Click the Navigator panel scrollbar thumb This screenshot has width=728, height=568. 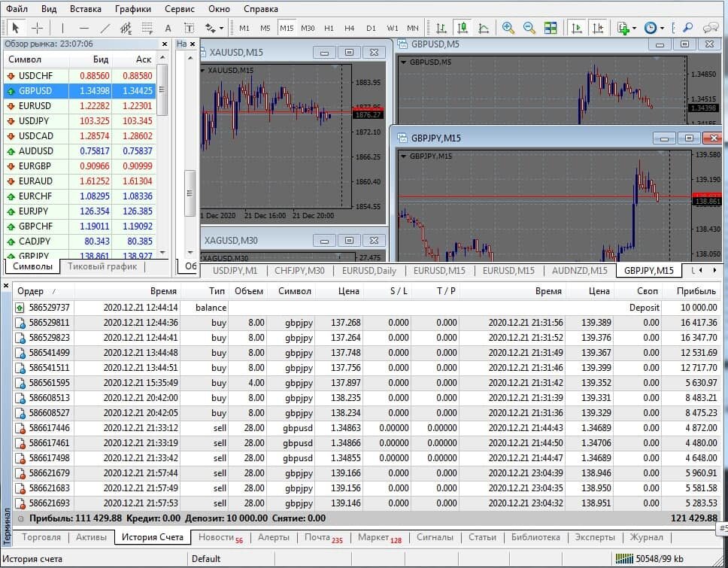pos(190,193)
